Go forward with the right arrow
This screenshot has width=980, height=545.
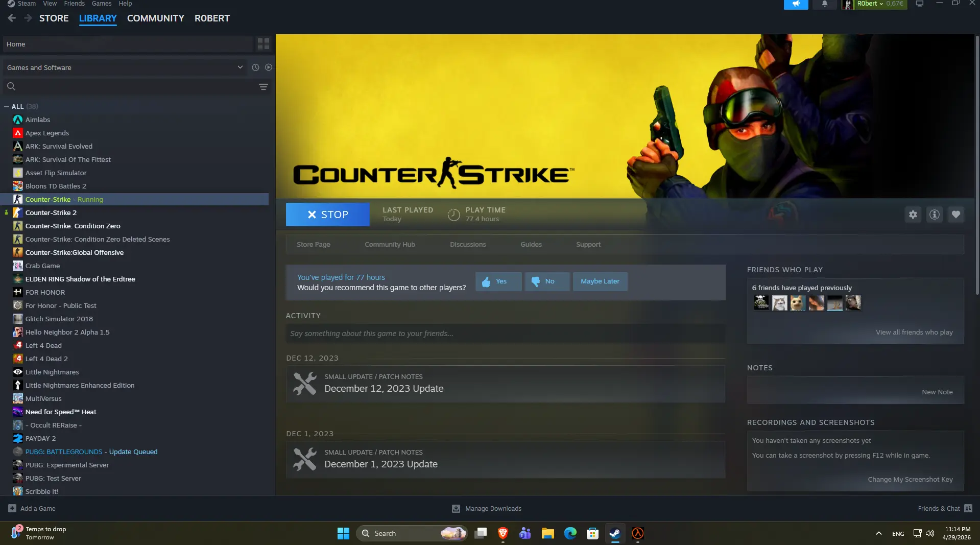tap(28, 18)
